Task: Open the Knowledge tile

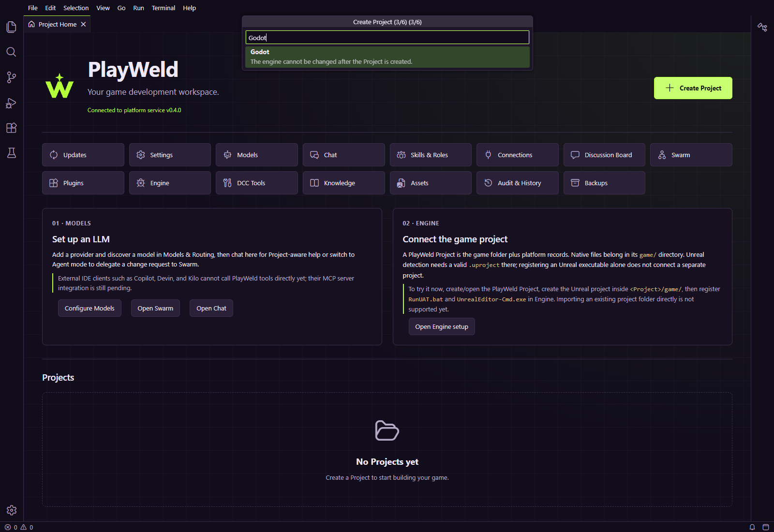Action: [x=344, y=183]
